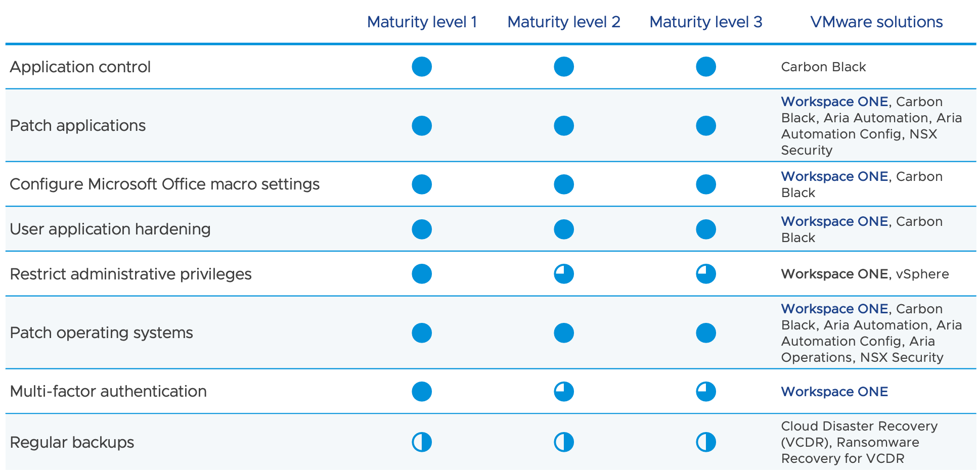
Task: Open Workspace ONE link in Multi-factor authentication row
Action: (834, 392)
